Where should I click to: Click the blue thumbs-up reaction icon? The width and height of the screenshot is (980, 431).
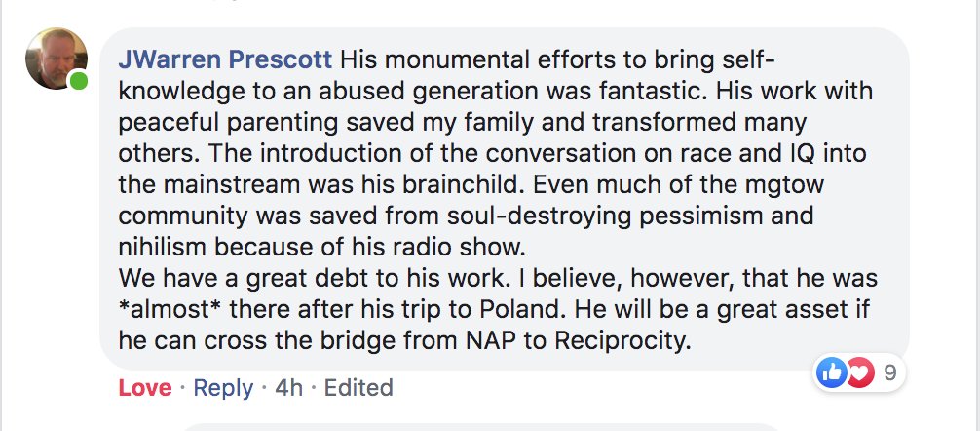tap(831, 372)
